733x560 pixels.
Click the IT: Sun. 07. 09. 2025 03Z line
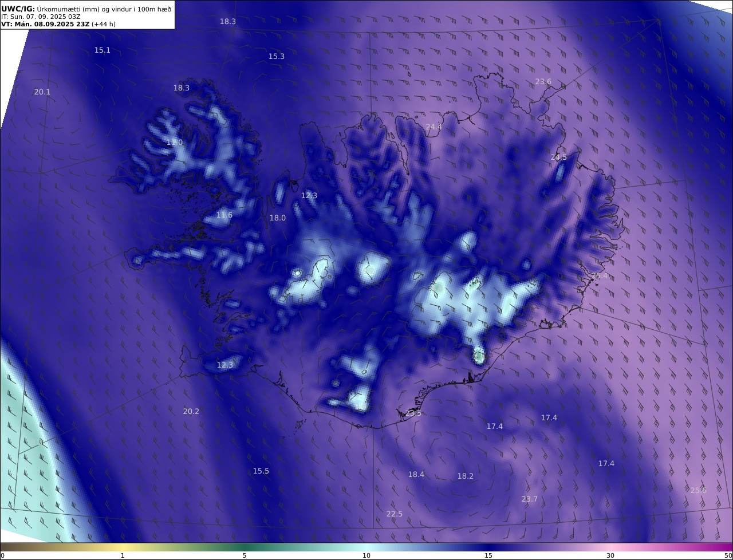point(41,17)
